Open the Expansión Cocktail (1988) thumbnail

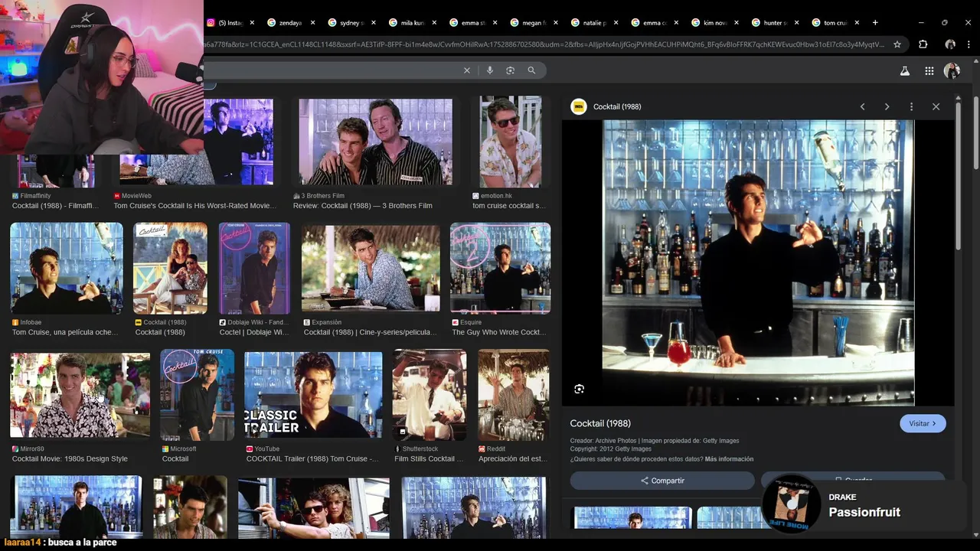point(371,268)
